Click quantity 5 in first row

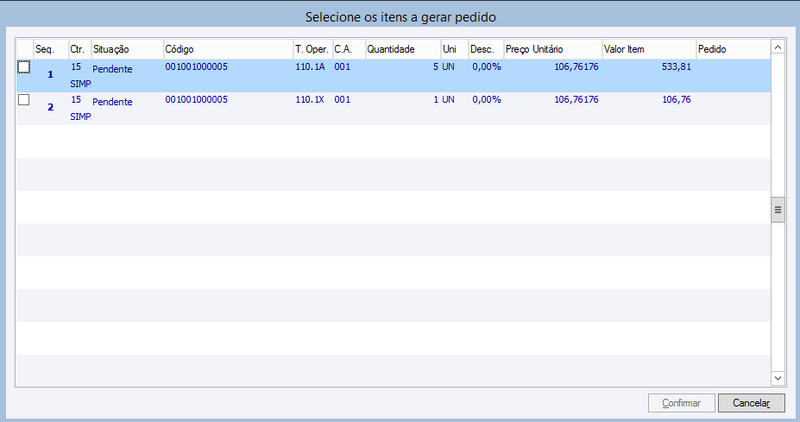[436, 67]
